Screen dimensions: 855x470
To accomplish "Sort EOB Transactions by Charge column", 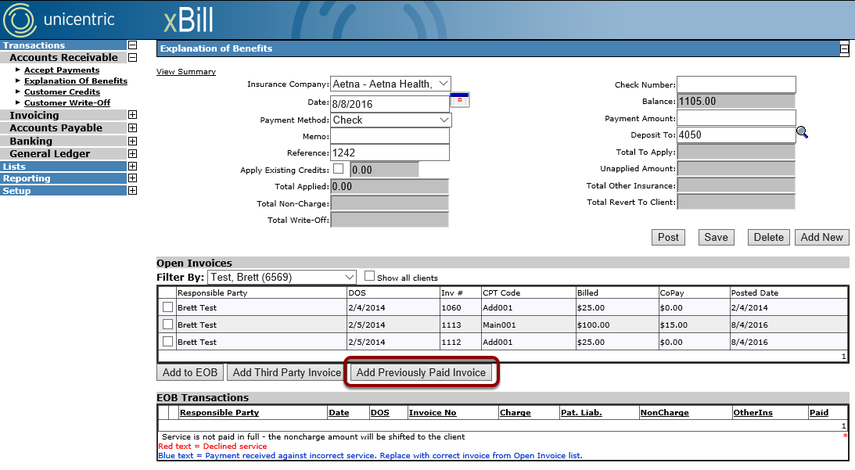I will point(515,412).
